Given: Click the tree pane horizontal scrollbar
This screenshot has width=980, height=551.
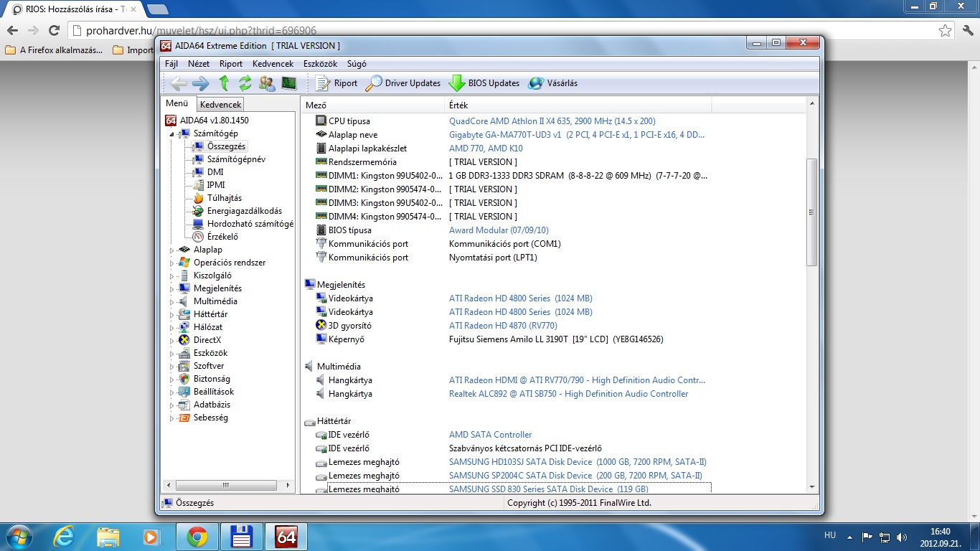Looking at the screenshot, I should coord(225,486).
